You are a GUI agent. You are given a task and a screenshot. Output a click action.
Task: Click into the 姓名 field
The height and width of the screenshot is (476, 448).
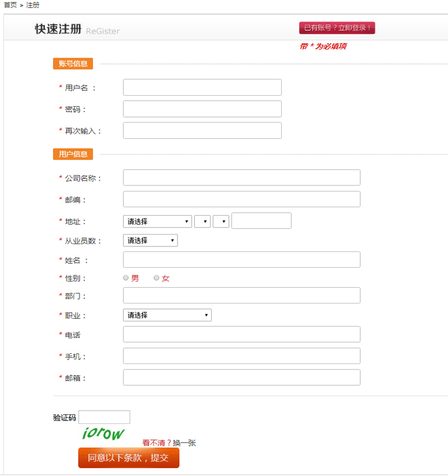[241, 259]
